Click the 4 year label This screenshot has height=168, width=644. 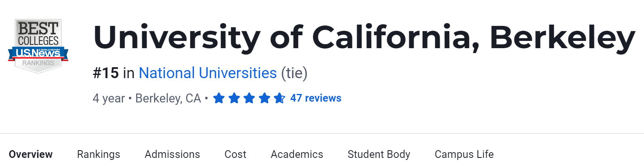(x=109, y=98)
